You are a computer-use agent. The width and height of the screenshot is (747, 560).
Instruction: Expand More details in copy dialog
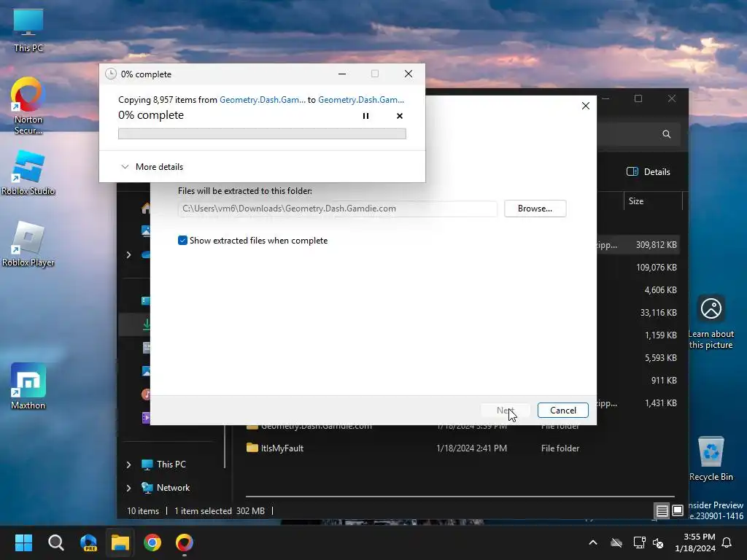coord(152,167)
